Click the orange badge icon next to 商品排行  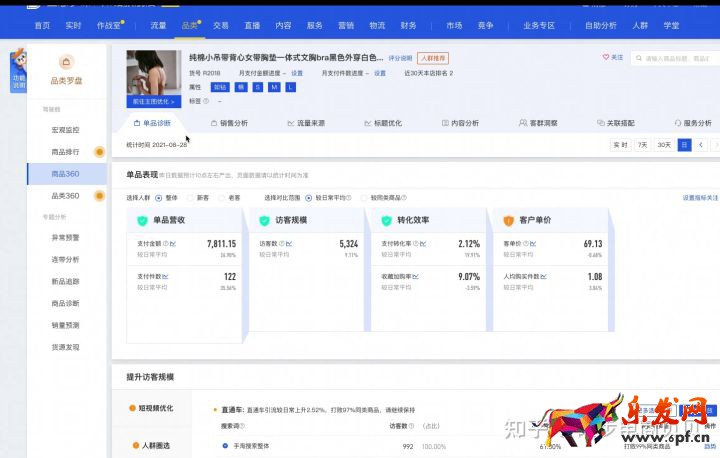click(x=99, y=152)
